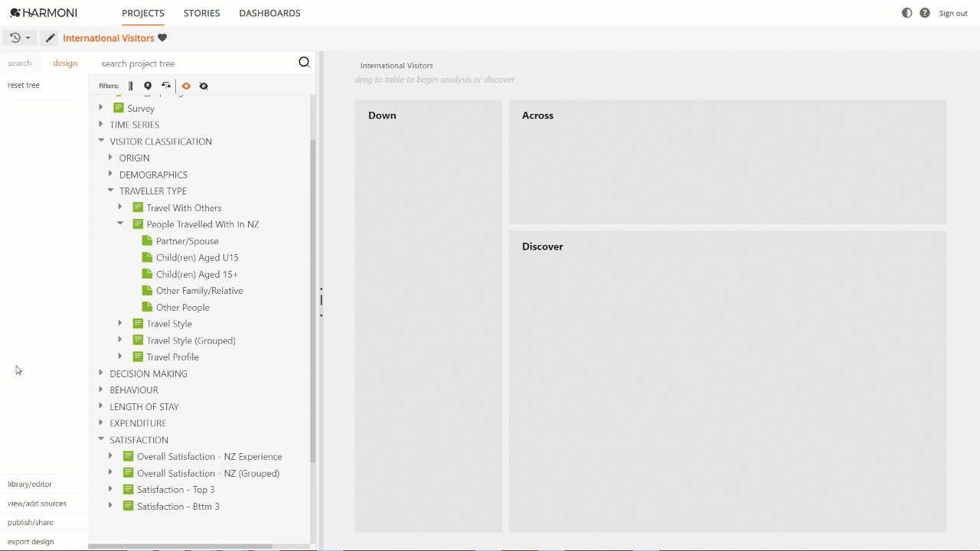Click International Visitors breadcrumb label
Screen dimensions: 980x551
coord(397,66)
